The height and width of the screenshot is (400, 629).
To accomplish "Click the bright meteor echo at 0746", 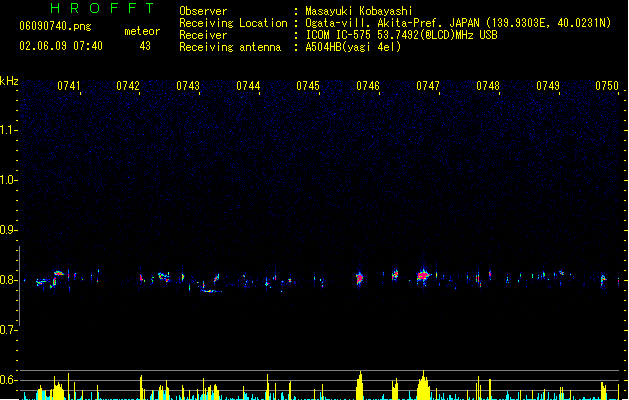I will pos(360,278).
